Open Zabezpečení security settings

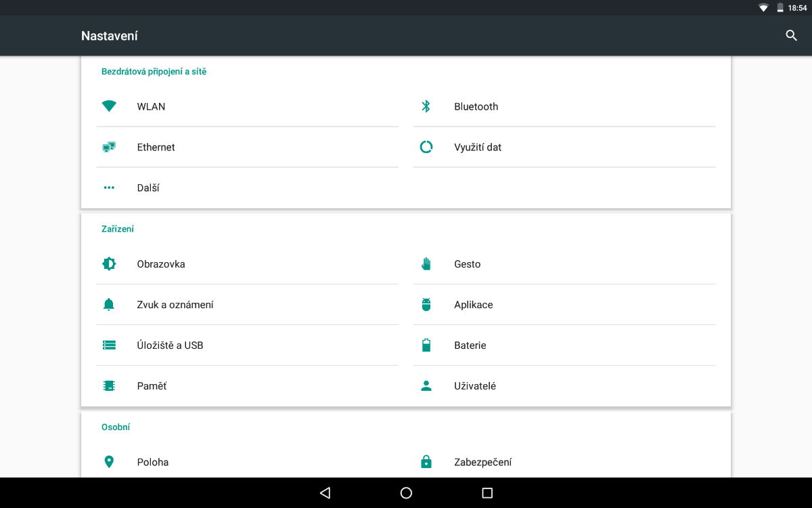click(482, 462)
